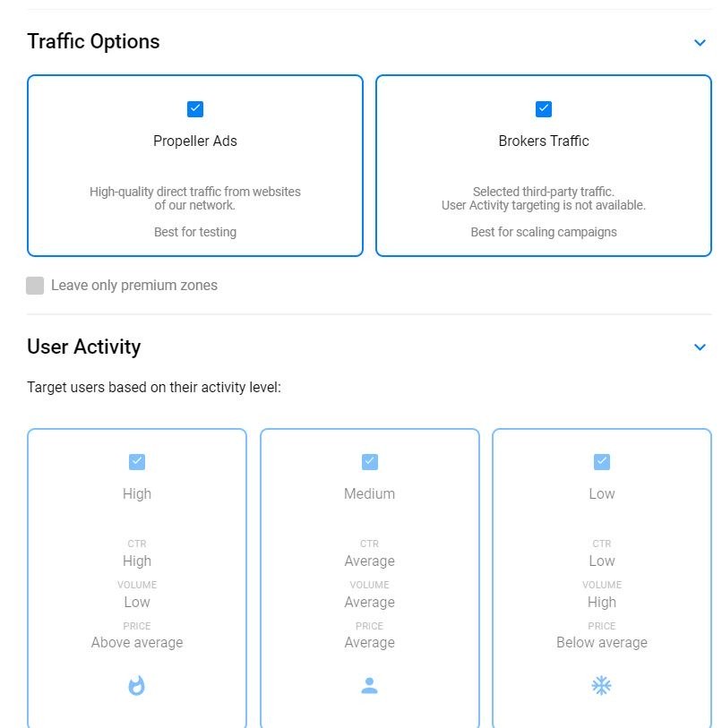Enable Leave only premium zones

[x=35, y=286]
